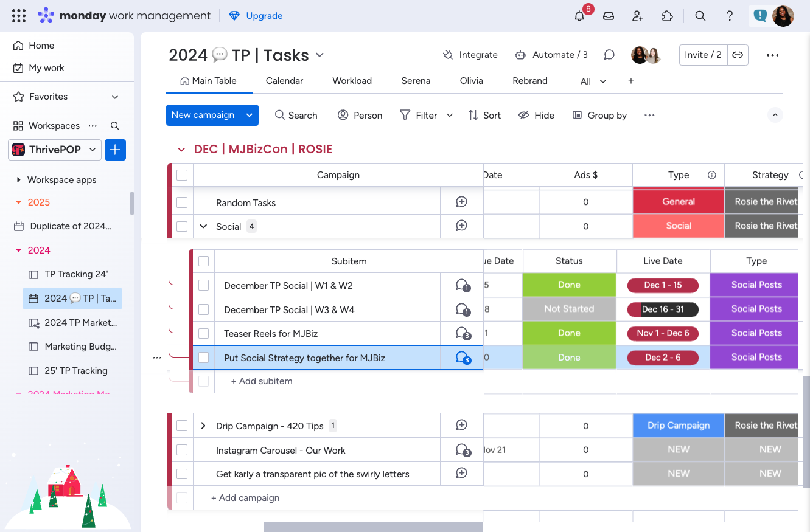This screenshot has width=810, height=532.
Task: Select checkbox for Teaser Reels for MJBiz
Action: [x=204, y=333]
